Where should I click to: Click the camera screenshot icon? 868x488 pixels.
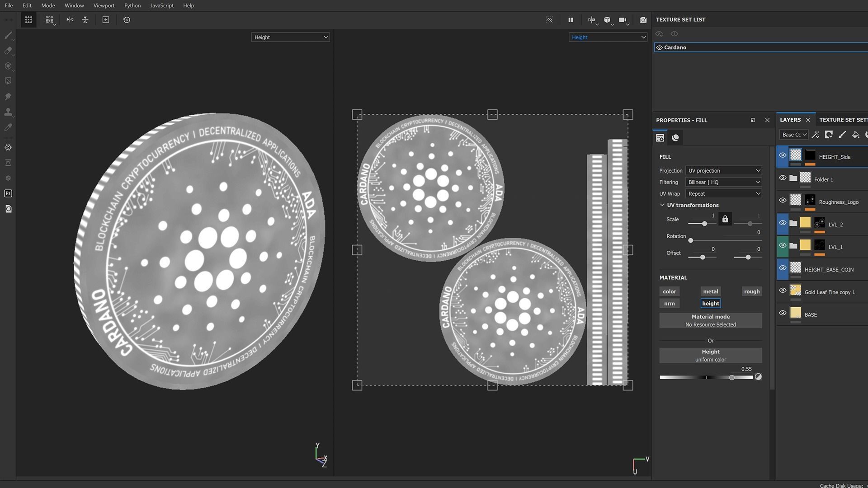click(x=643, y=20)
